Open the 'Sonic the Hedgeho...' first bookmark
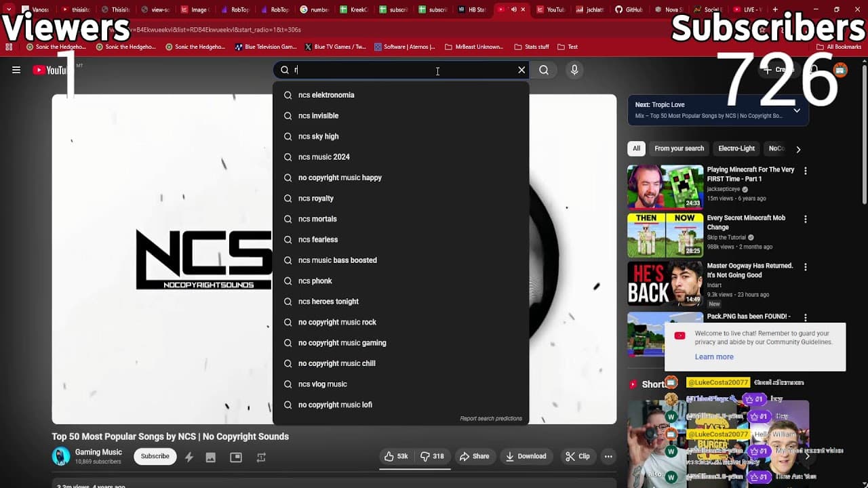Image resolution: width=868 pixels, height=488 pixels. tap(57, 47)
